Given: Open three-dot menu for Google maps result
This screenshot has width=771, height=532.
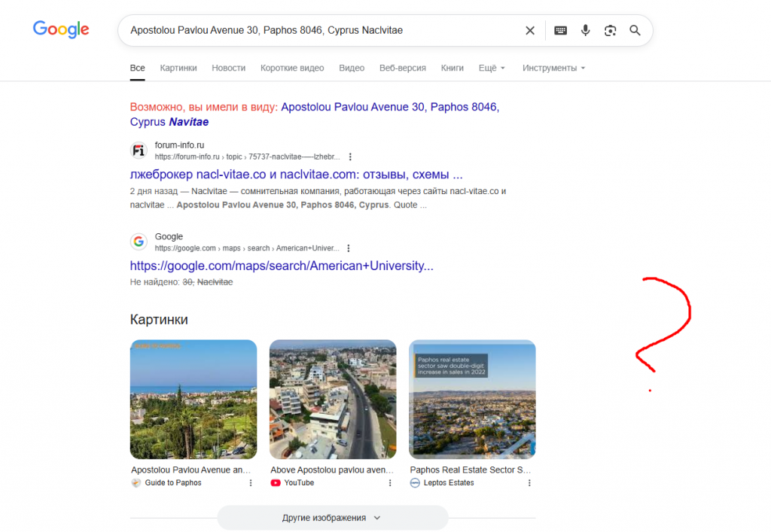Looking at the screenshot, I should (348, 248).
